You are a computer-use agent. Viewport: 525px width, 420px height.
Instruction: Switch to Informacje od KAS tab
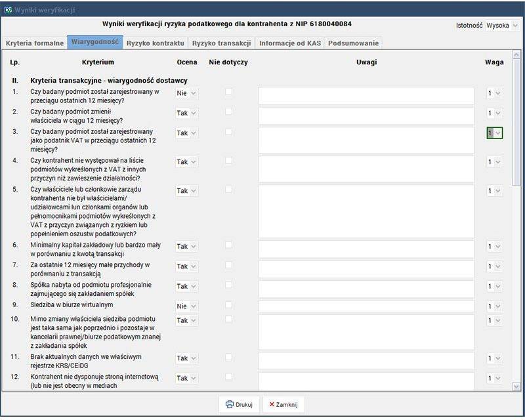[x=290, y=43]
